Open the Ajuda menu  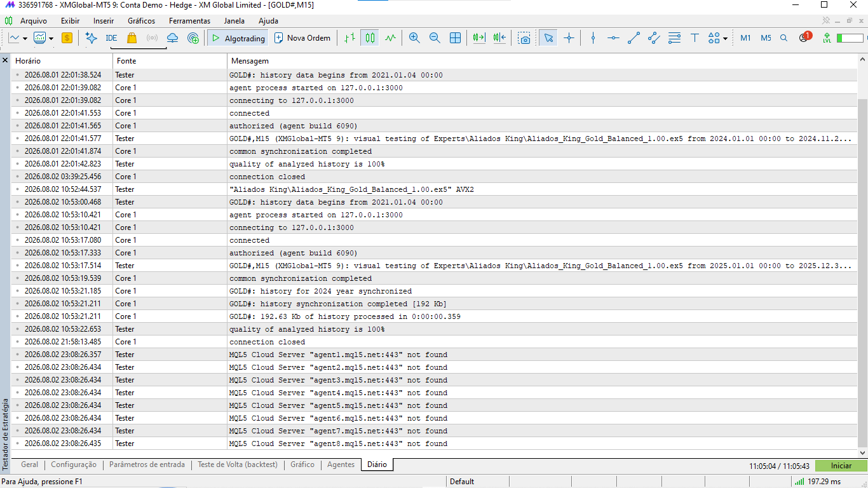268,21
